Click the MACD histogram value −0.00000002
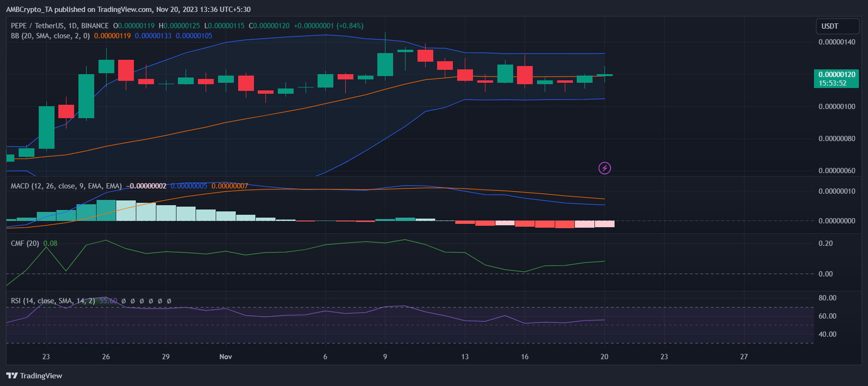Screen dimensions: 868x386 point(146,186)
